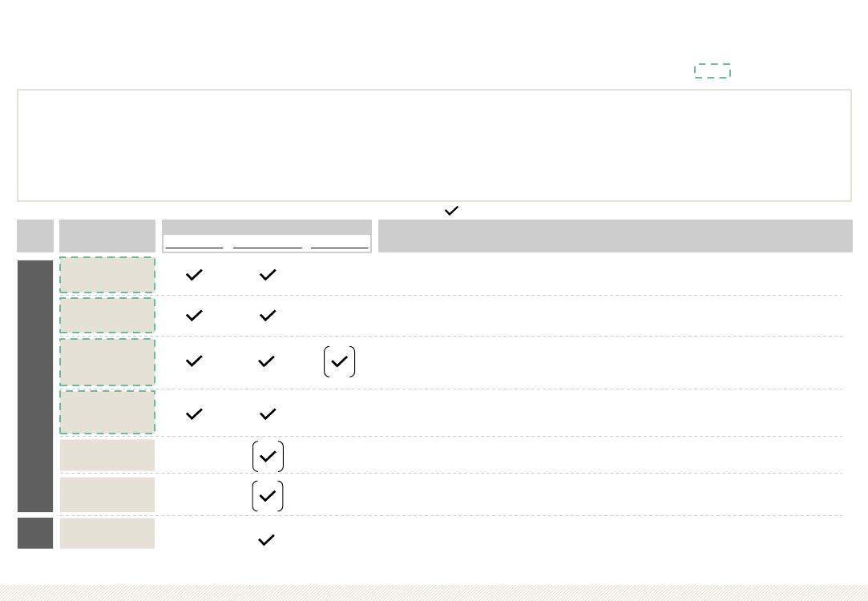Expand the tall dark gray sidebar block
This screenshot has height=601, width=868.
[x=35, y=386]
